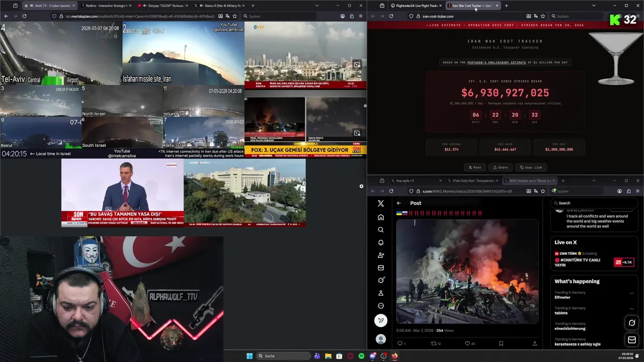
Task: Open Pentagon's preliminary estimate link
Action: coord(497,62)
